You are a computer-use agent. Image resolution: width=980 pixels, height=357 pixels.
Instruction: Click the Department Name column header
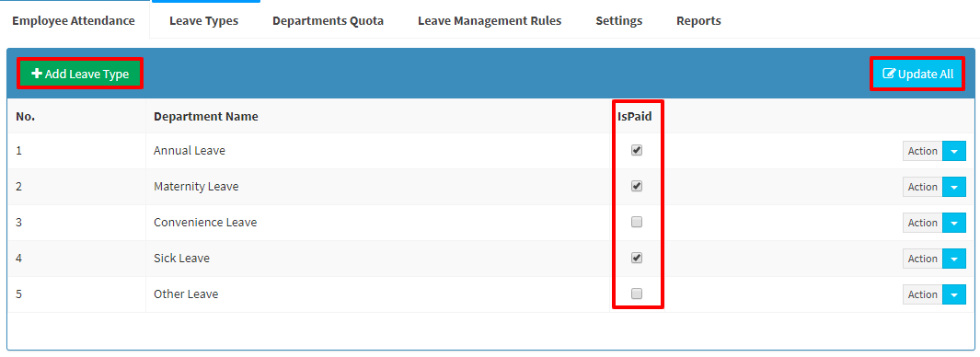206,116
